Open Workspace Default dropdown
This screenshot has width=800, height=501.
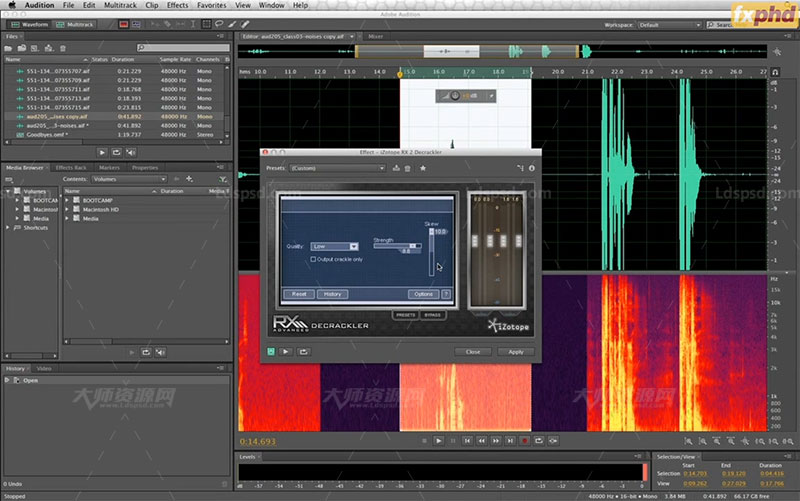tap(669, 24)
